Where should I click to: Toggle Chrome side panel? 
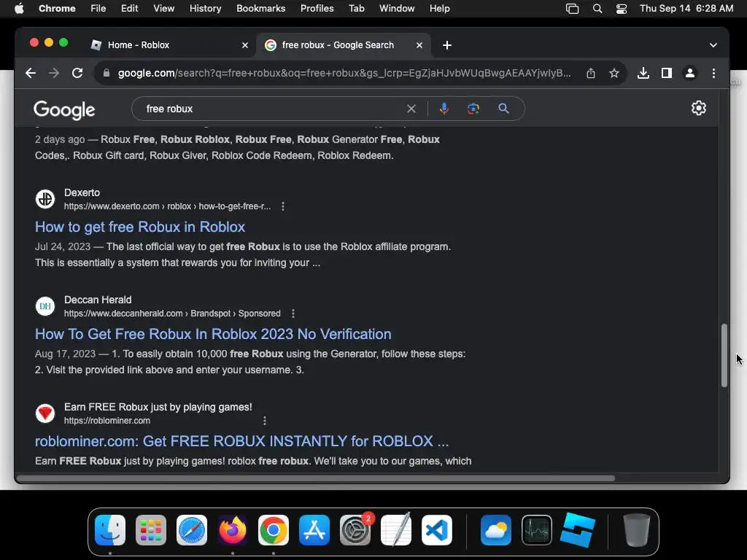pyautogui.click(x=667, y=73)
